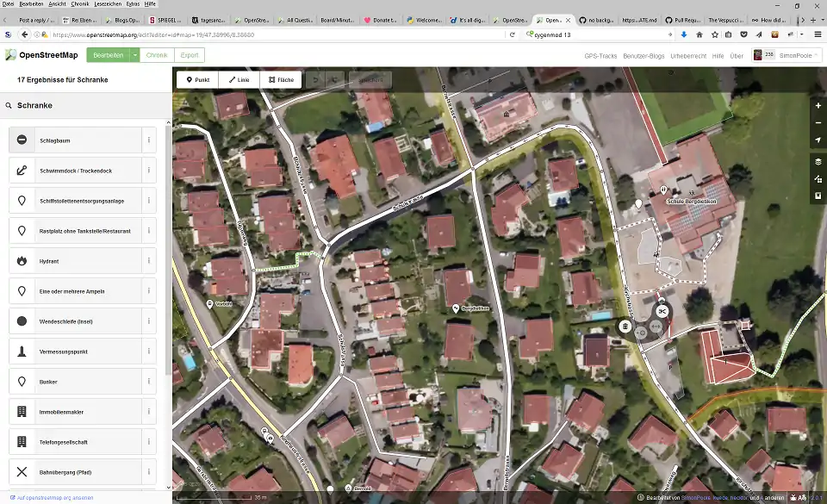Open the Lesezeichen menu
Viewport: 827px width, 504px height.
coord(108,3)
